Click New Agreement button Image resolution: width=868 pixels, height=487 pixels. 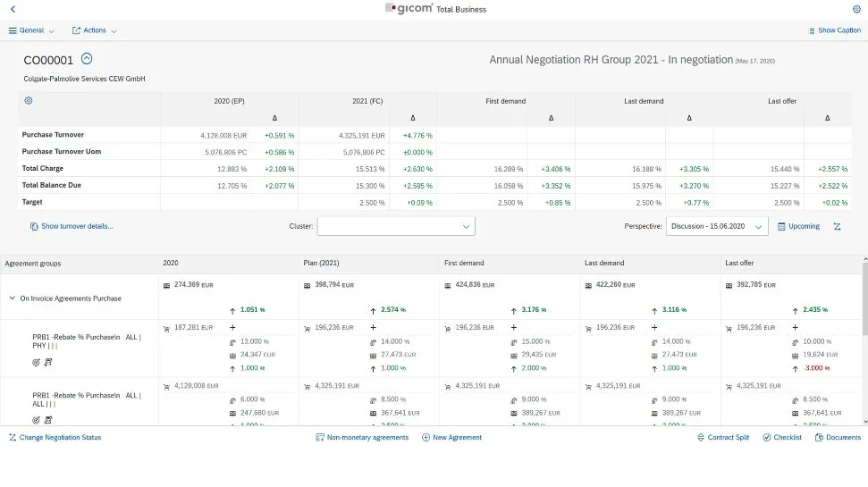click(x=451, y=438)
